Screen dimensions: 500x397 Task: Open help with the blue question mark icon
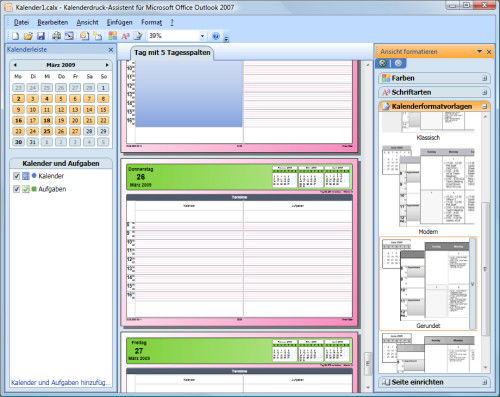(x=216, y=36)
